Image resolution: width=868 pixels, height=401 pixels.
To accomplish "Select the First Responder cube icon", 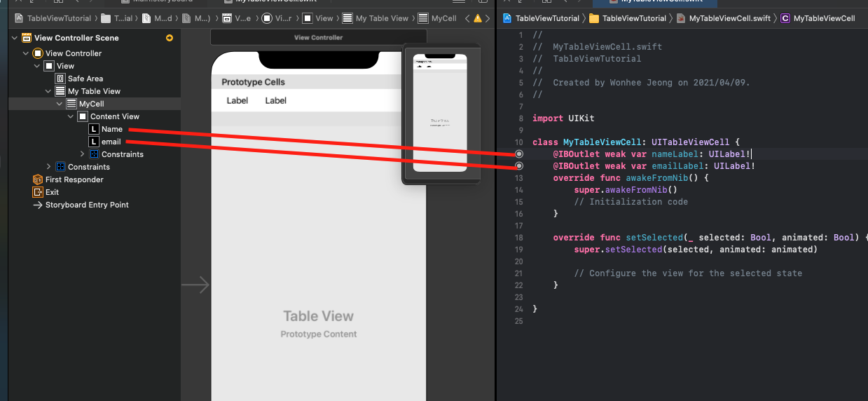I will click(x=38, y=179).
